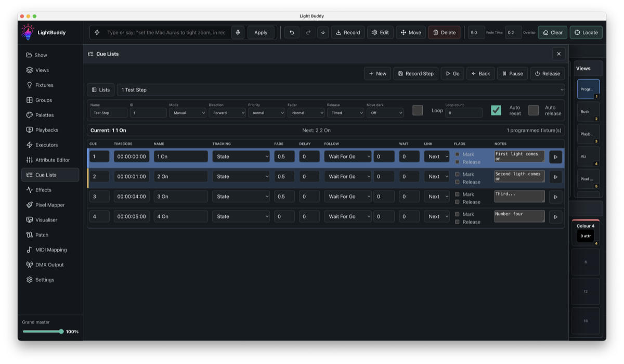Check Mark flag for cue 4
This screenshot has height=364, width=624.
point(457,214)
